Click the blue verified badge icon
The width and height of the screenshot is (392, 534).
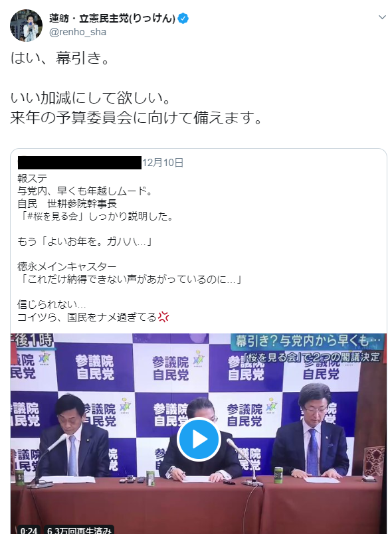tap(183, 19)
